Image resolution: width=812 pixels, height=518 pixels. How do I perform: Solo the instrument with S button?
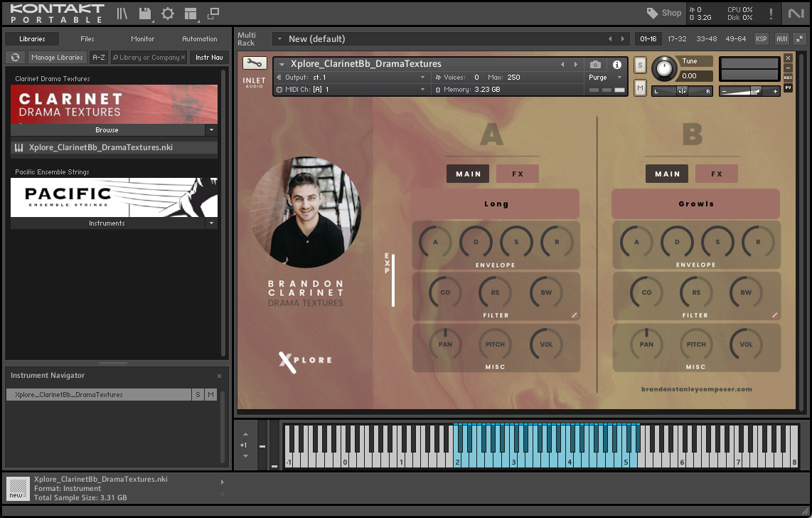pos(640,65)
